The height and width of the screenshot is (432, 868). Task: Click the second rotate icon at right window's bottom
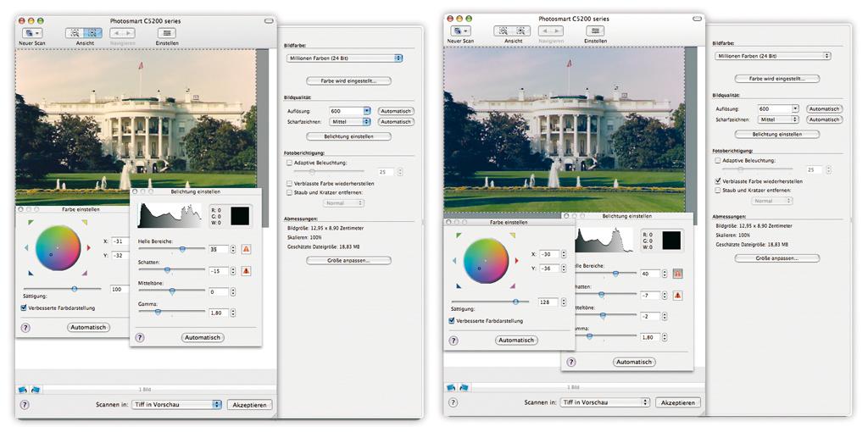point(464,387)
